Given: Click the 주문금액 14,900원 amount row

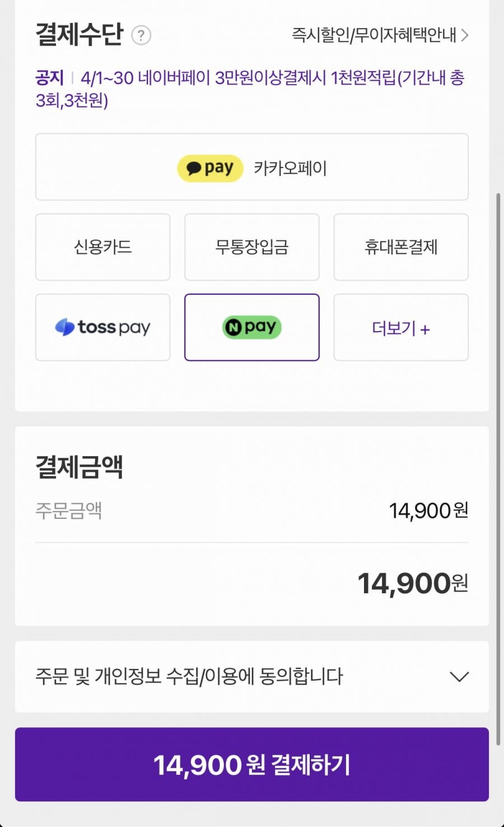Looking at the screenshot, I should [428, 510].
